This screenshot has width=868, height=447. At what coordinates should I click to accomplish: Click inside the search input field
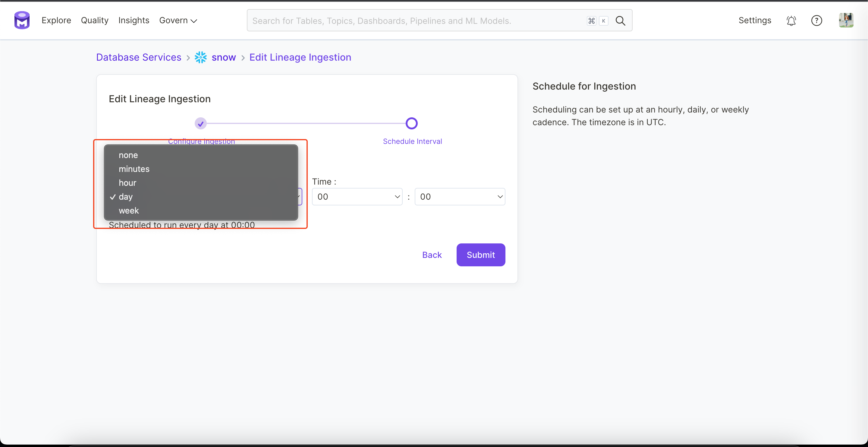404,21
